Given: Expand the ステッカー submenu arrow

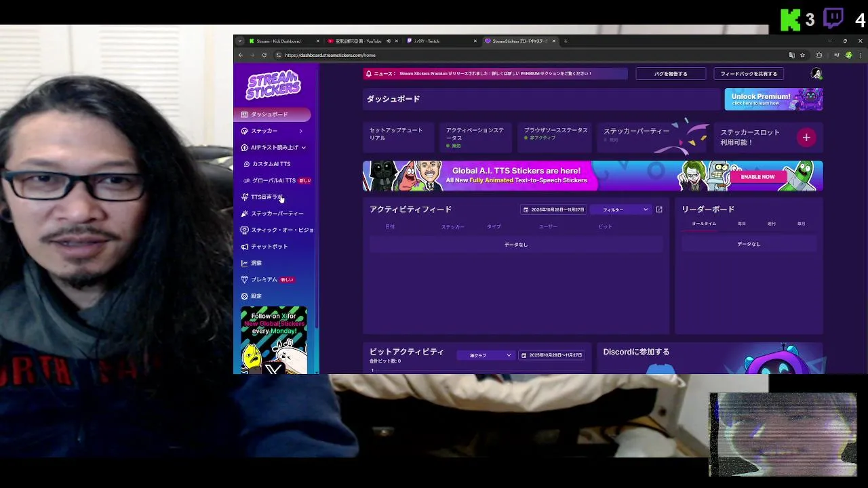Looking at the screenshot, I should coord(300,131).
